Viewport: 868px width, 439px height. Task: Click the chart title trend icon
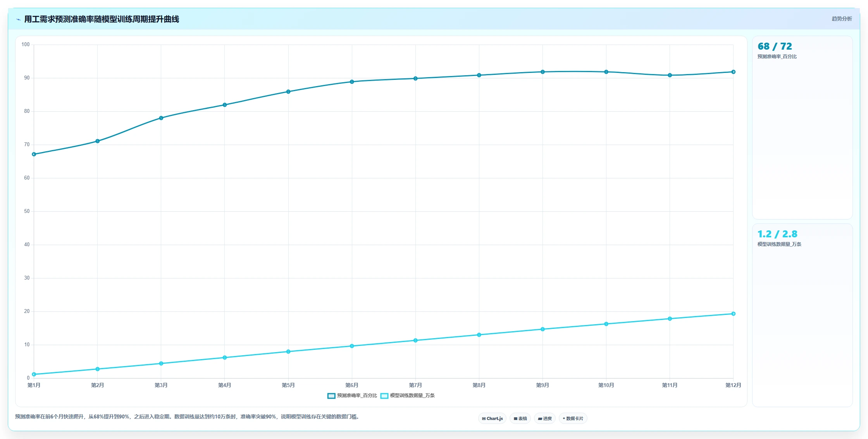18,19
